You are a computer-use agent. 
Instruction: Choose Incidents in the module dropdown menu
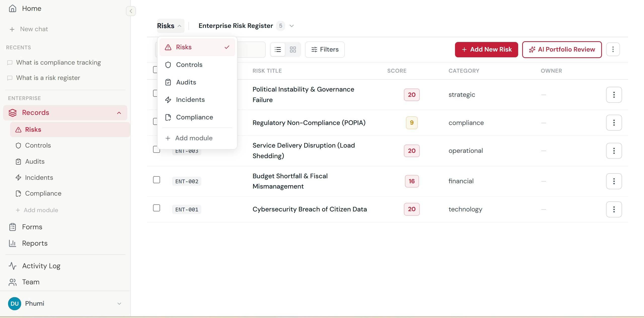pos(190,100)
